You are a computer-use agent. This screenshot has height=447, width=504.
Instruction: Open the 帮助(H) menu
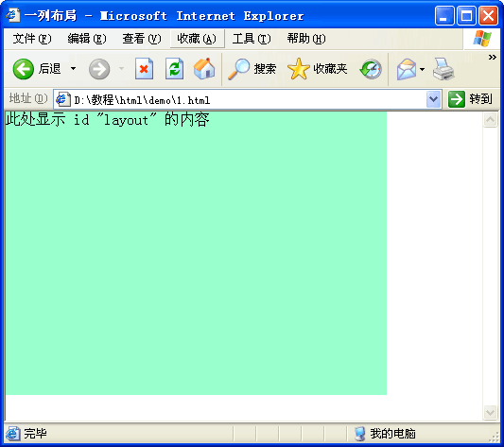(x=306, y=39)
